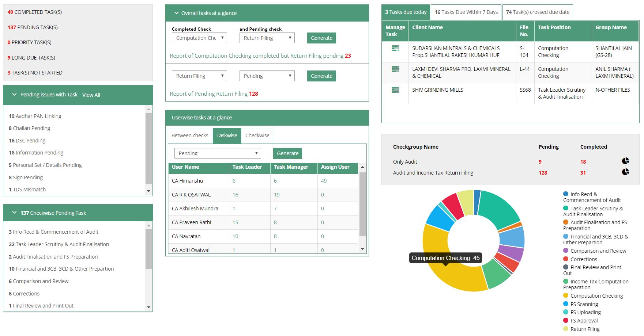Open the View All link for pending issues
This screenshot has height=336, width=644.
[x=91, y=95]
